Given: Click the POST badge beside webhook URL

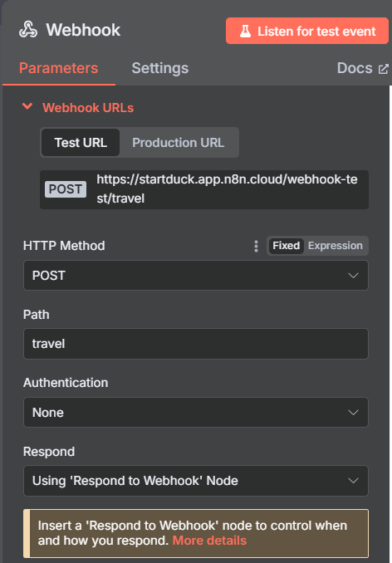Looking at the screenshot, I should tap(66, 189).
